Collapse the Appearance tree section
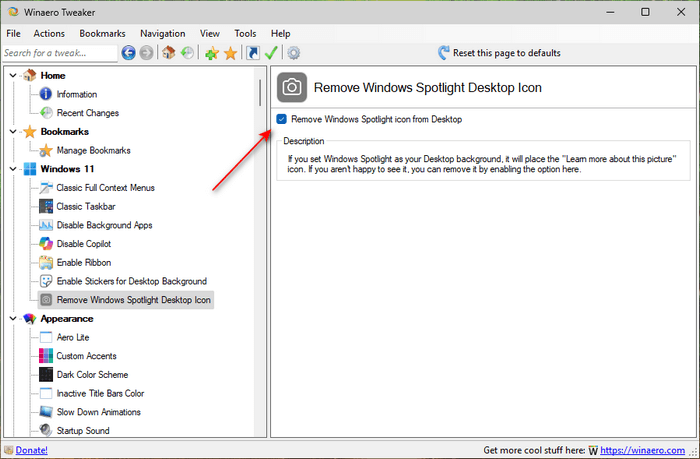Screen dimensions: 700x459 [x=12, y=319]
